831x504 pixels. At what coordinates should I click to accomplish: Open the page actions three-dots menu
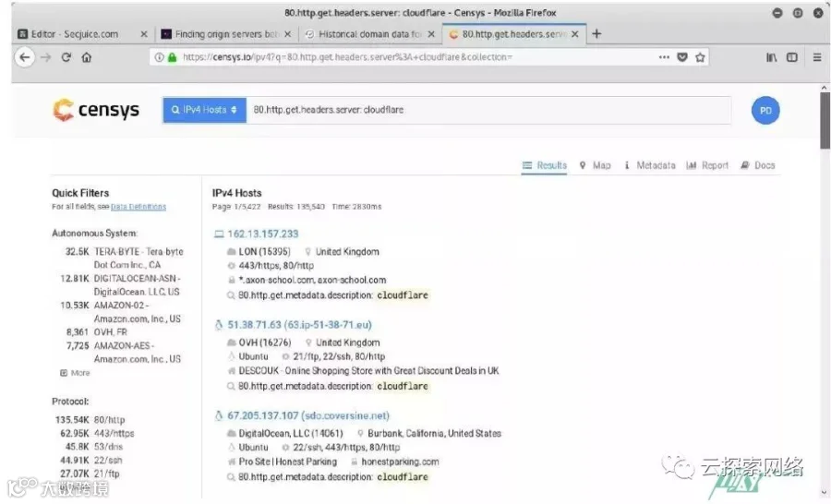664,57
